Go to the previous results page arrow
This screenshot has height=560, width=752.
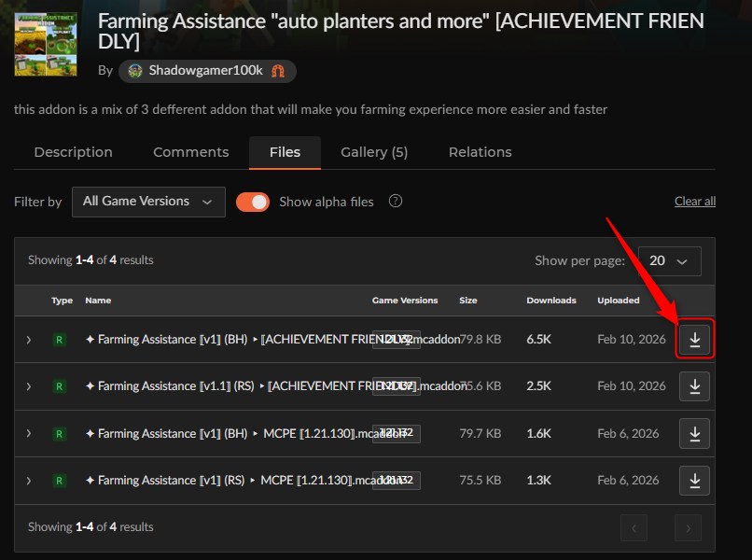pos(634,528)
